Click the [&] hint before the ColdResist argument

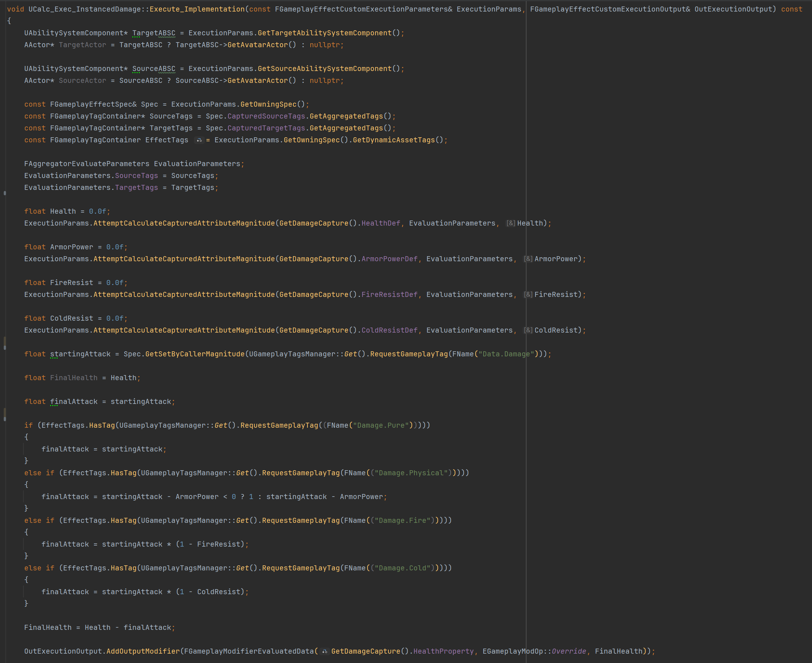pyautogui.click(x=528, y=330)
